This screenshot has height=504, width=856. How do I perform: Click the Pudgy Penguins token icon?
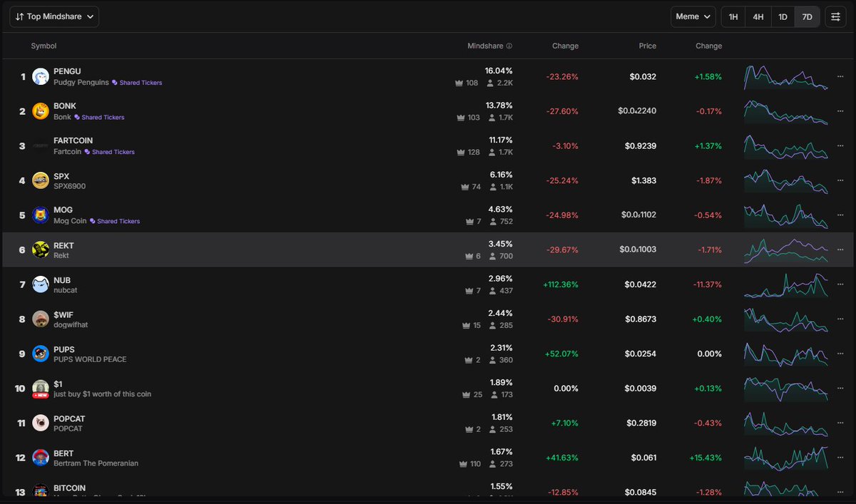[40, 76]
